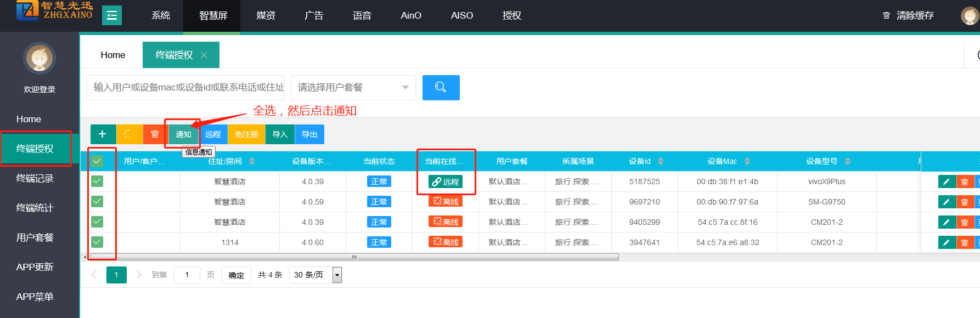Image resolution: width=980 pixels, height=318 pixels.
Task: Click red delete icon for device 9697210
Action: (965, 202)
